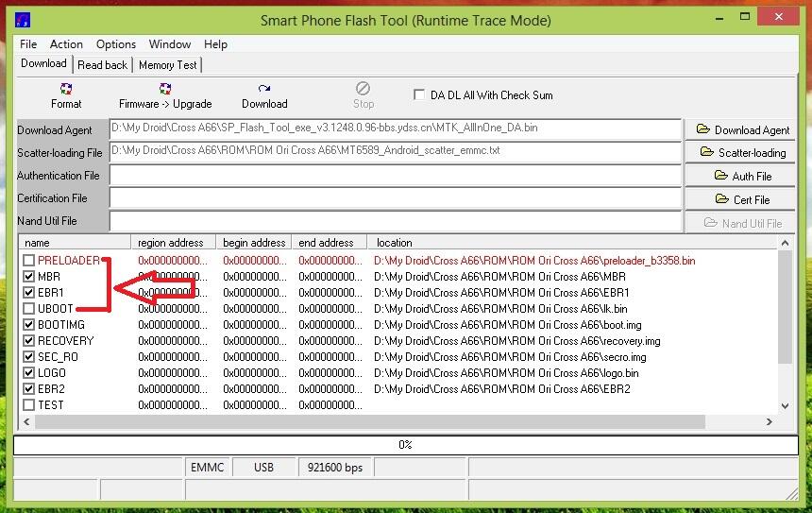Click the Download Agent path field
The image size is (812, 513).
click(x=395, y=129)
